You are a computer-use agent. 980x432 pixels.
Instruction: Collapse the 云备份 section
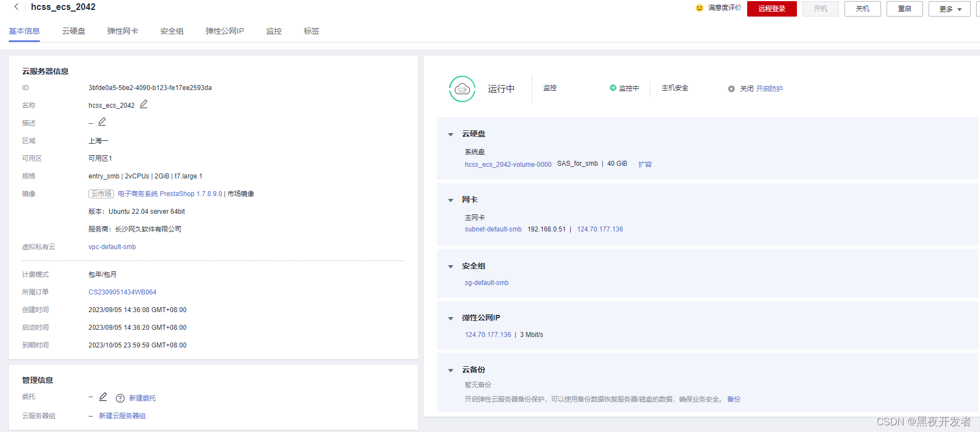(x=451, y=370)
